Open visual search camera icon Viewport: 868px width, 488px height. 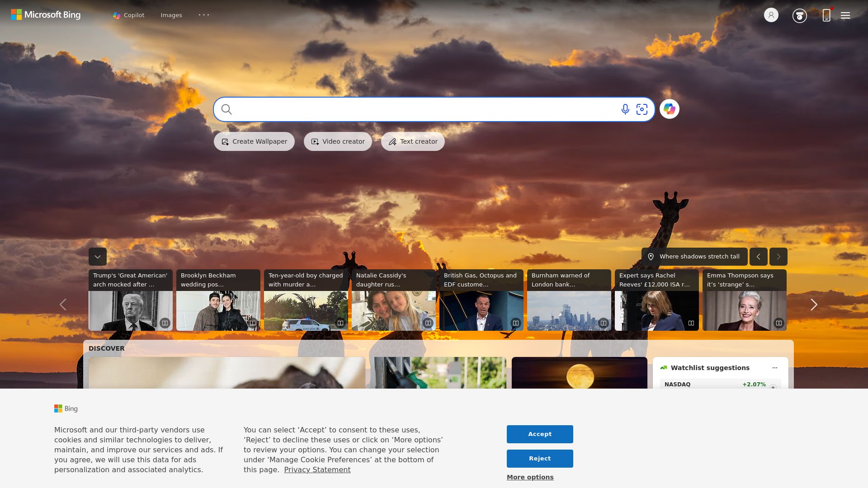[642, 109]
